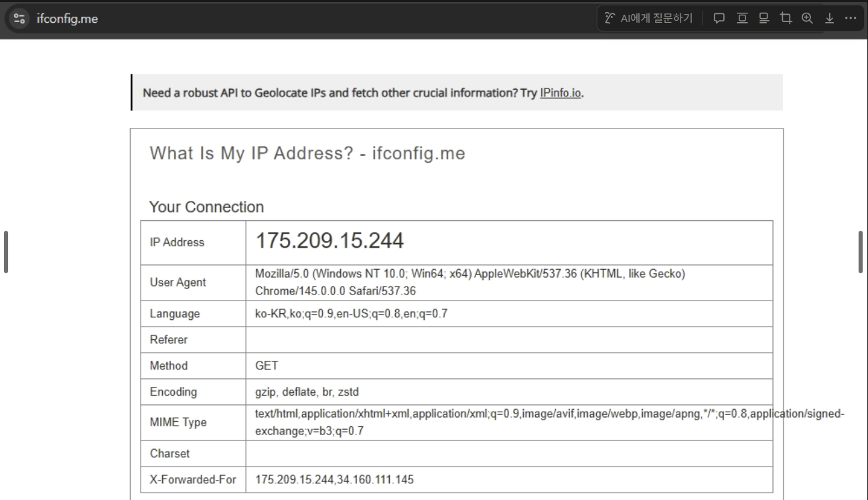Screen dimensions: 868x500
Task: Open the IPinfo.io link
Action: [x=561, y=92]
